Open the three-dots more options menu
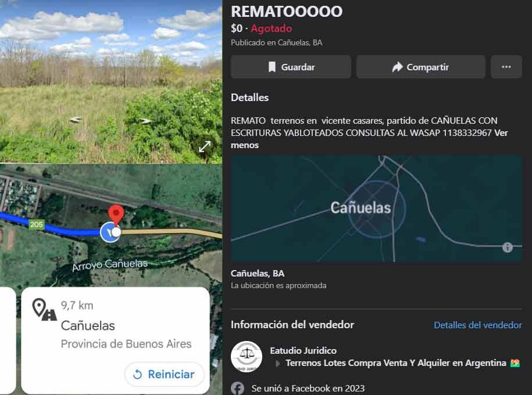532x395 pixels. point(506,67)
